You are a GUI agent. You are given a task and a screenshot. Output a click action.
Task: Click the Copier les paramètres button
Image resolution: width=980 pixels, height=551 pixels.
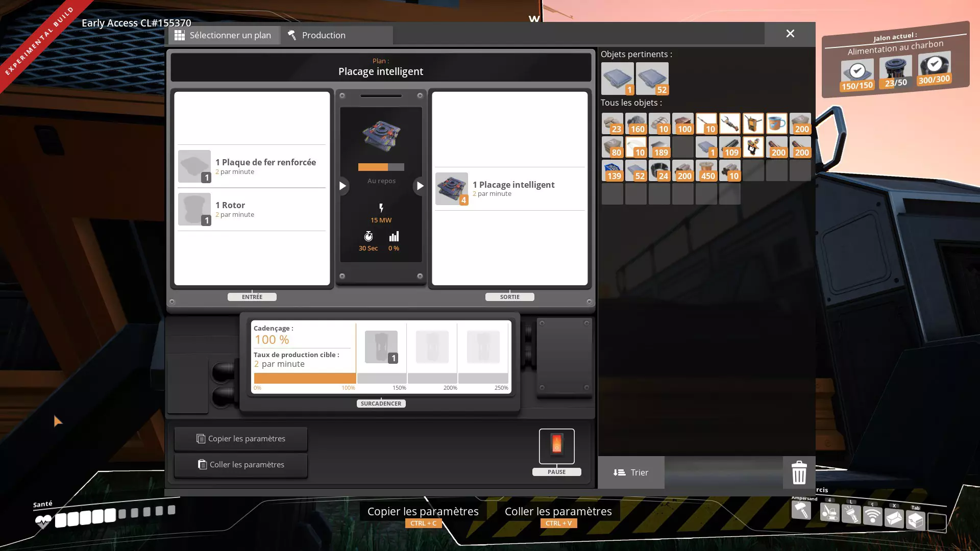(240, 439)
